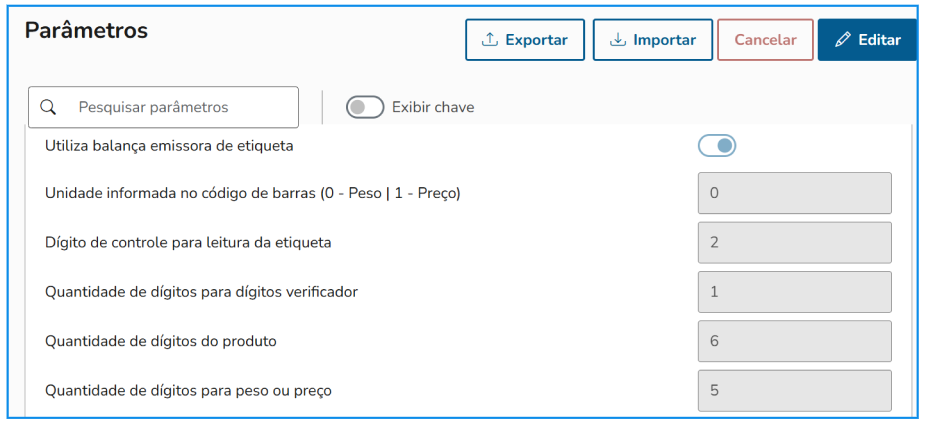Screen dimensions: 929x426
Task: Click the Editar button
Action: pos(867,40)
